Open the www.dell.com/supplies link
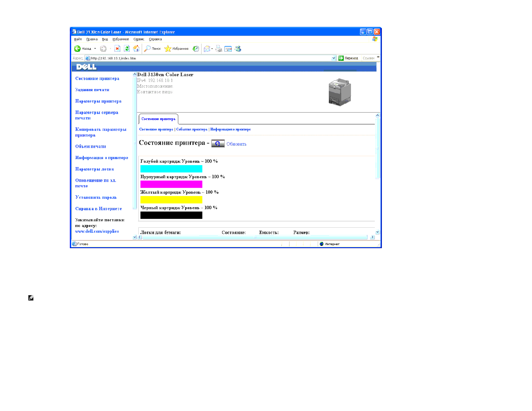 [x=97, y=231]
